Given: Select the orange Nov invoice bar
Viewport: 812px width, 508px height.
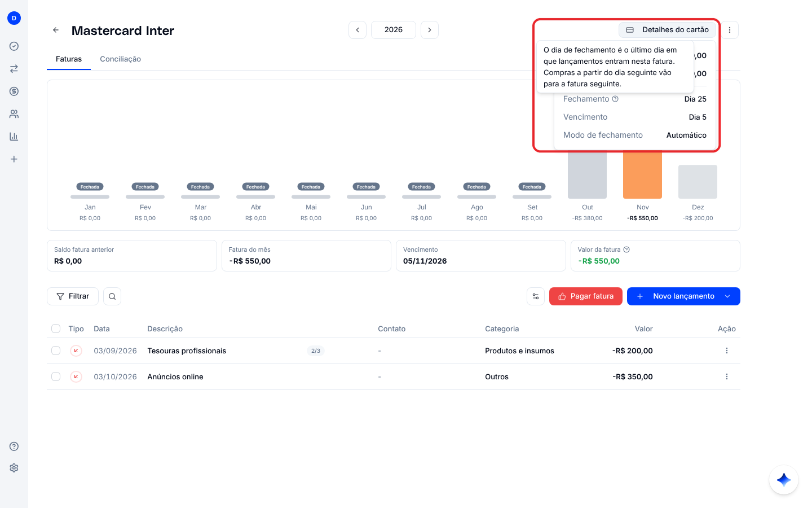Looking at the screenshot, I should (x=643, y=175).
